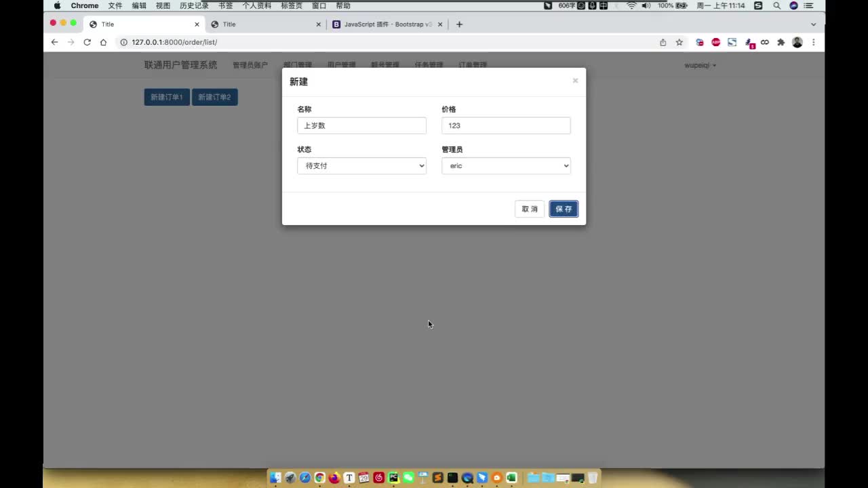Open Sublime Text from the Dock

438,478
